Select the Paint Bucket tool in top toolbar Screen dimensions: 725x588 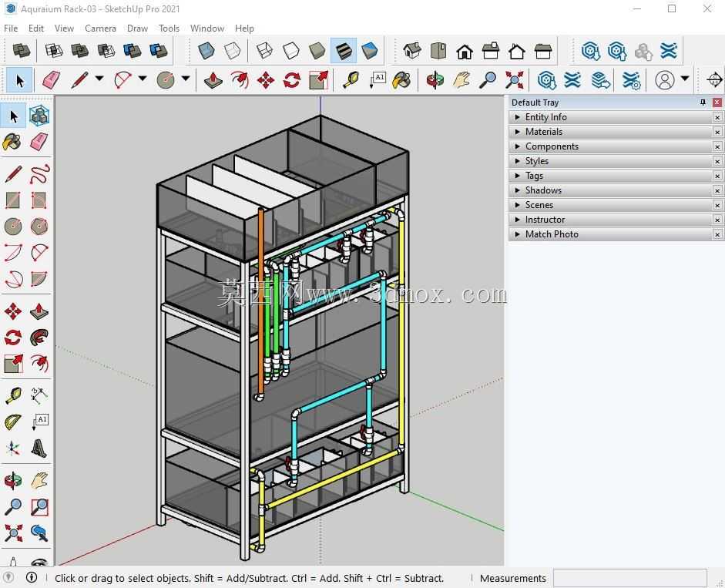pos(401,80)
